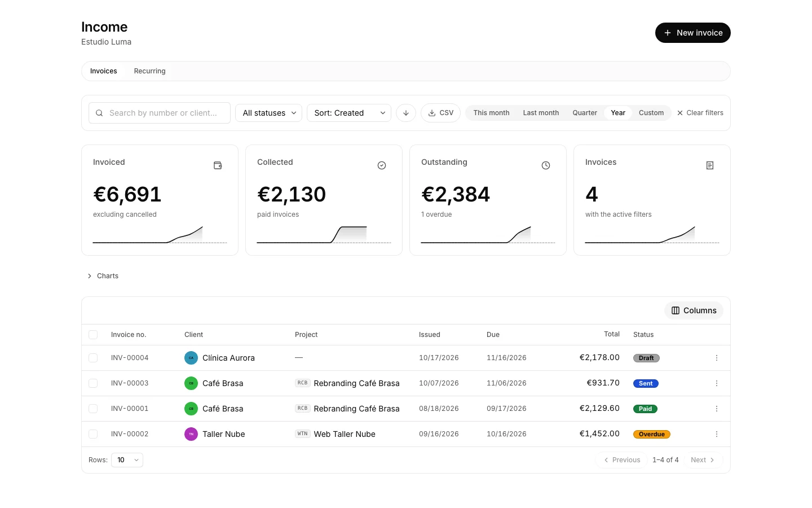Check the INV-00002 row checkbox
The height and width of the screenshot is (508, 812).
click(x=93, y=434)
